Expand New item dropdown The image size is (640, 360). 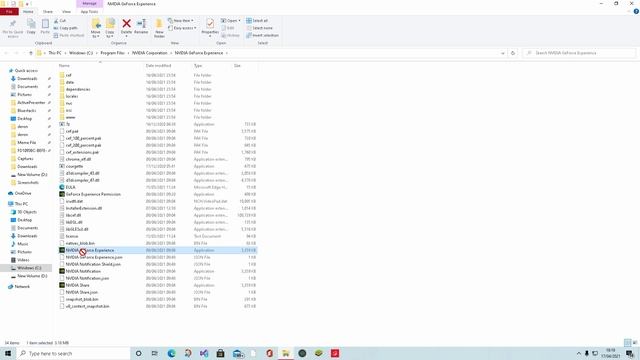pos(181,20)
